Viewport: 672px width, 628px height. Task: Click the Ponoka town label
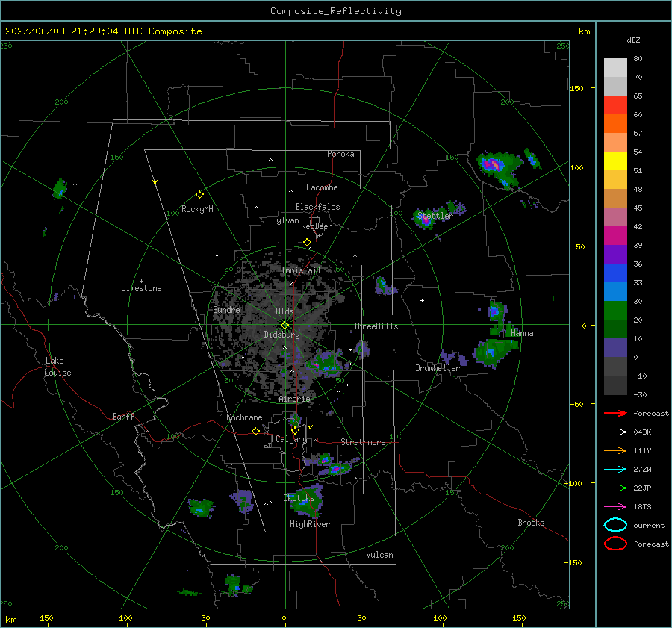point(340,154)
